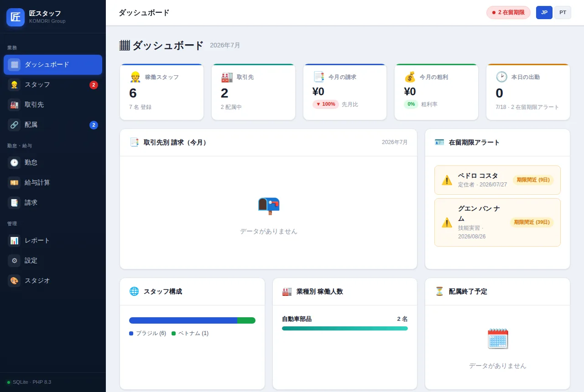Switch language to JP
The width and height of the screenshot is (584, 392).
pyautogui.click(x=544, y=12)
